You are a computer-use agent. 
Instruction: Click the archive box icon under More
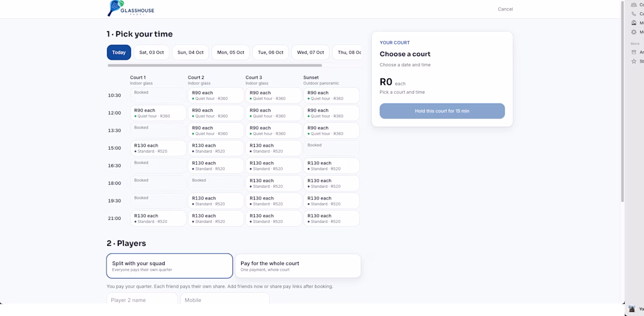633,52
